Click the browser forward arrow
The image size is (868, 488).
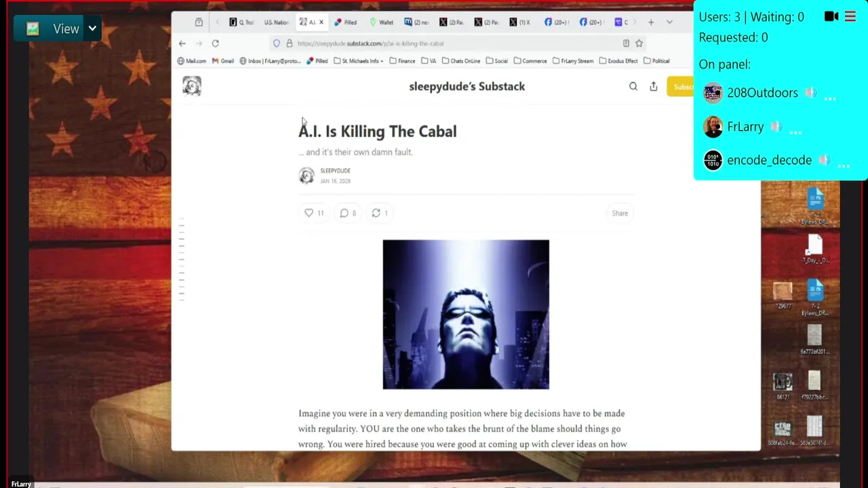(x=199, y=43)
